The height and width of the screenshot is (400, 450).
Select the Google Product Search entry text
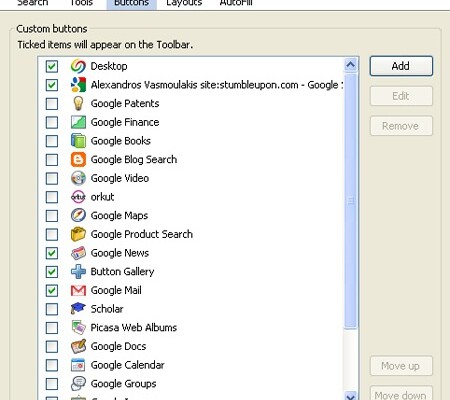(142, 234)
